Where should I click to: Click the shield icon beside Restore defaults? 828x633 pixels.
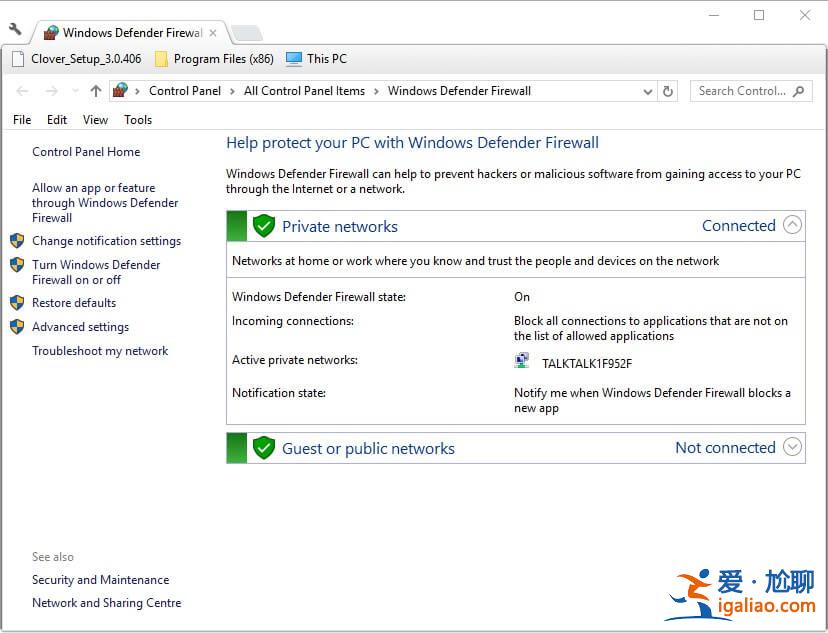[17, 302]
